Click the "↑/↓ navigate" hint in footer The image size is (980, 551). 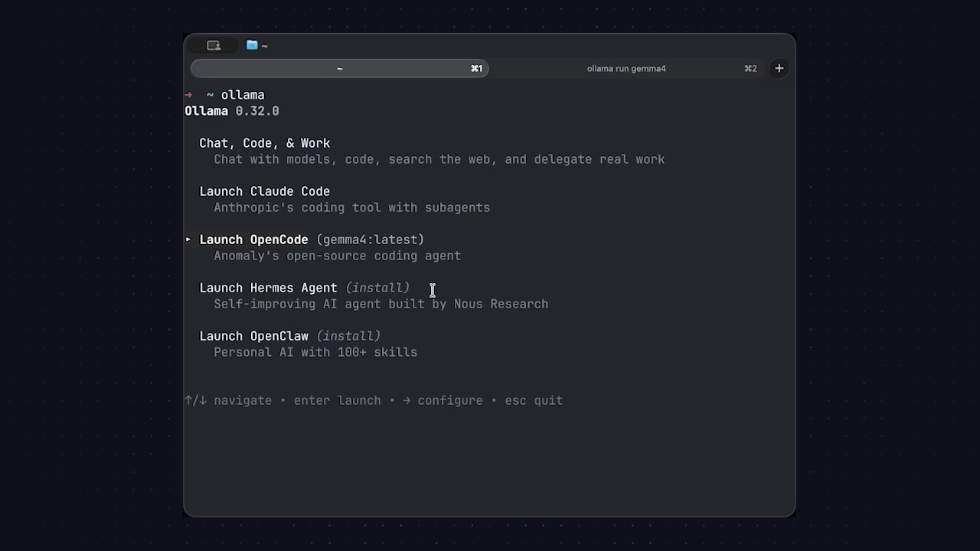[x=228, y=400]
